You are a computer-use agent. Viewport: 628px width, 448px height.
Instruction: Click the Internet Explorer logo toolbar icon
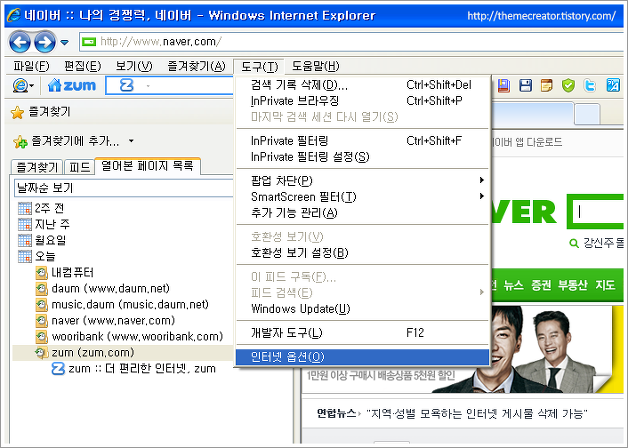(20, 85)
